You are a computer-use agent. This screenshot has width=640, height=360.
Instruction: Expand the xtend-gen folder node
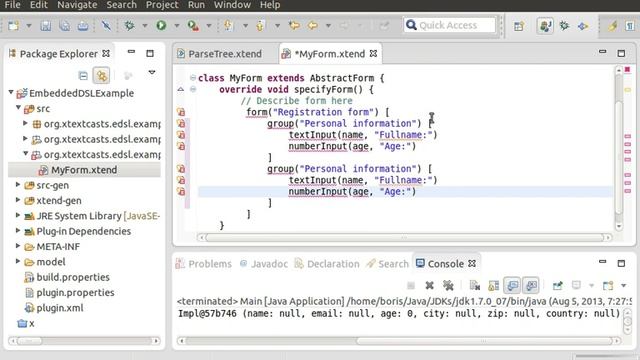18,200
